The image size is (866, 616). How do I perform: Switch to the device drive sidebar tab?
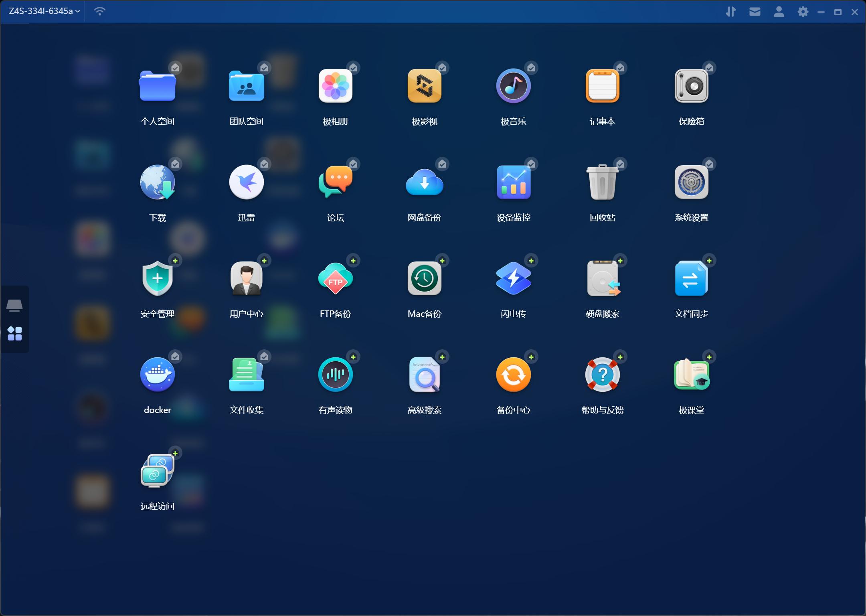point(14,305)
